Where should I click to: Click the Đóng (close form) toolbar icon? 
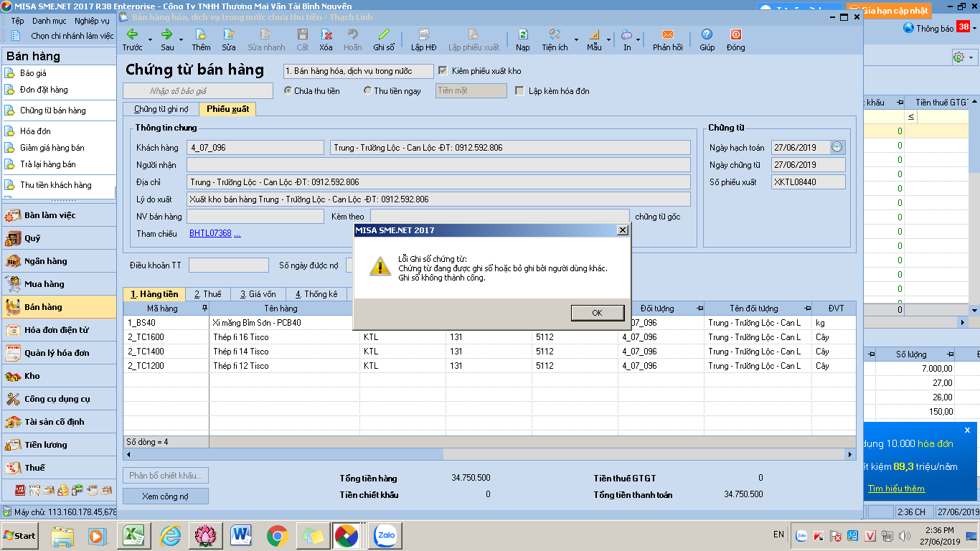[x=736, y=34]
